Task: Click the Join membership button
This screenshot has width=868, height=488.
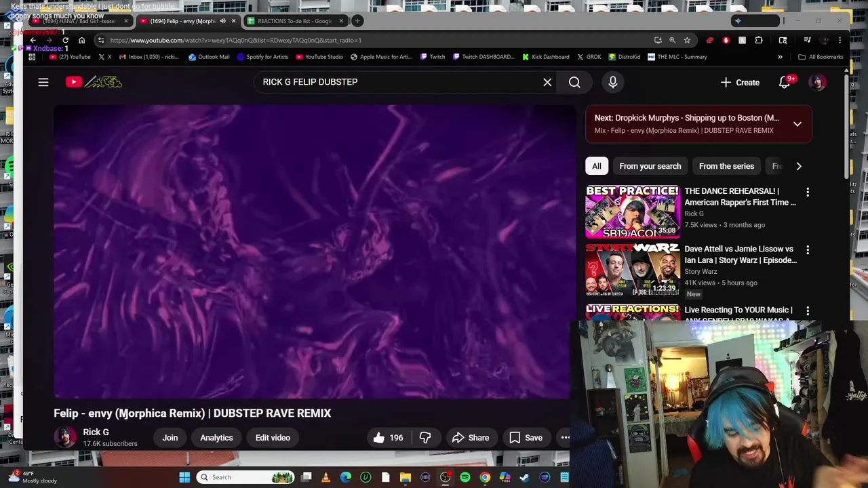Action: coord(170,438)
